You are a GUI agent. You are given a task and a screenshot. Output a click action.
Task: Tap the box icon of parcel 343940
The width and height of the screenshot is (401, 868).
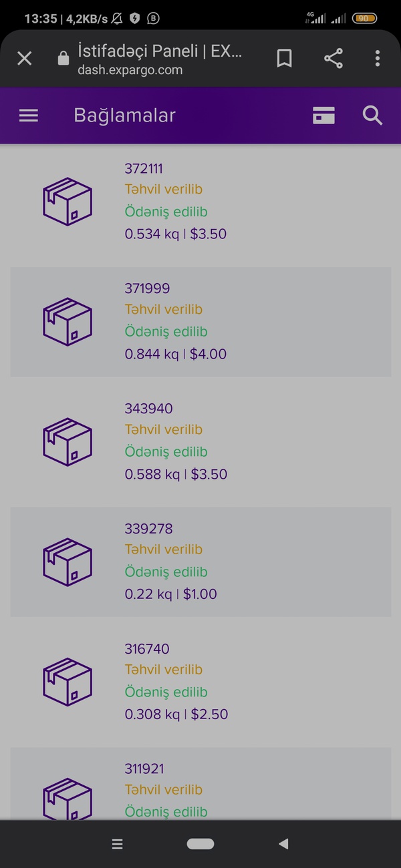[x=68, y=441]
